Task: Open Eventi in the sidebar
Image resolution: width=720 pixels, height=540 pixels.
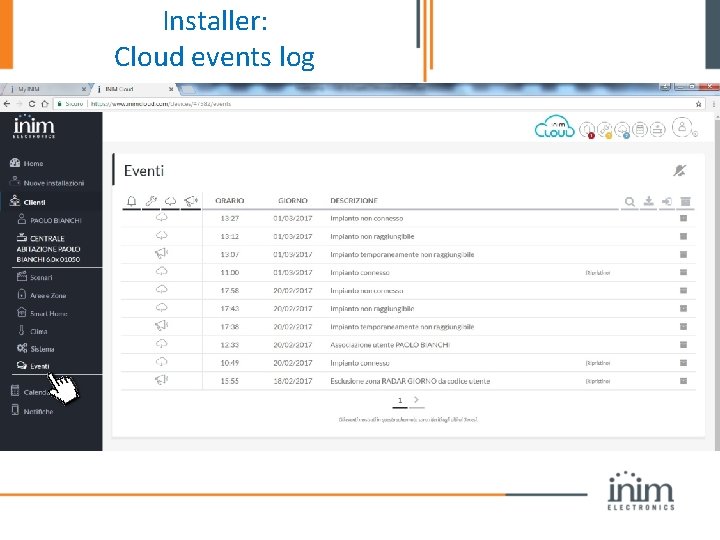Action: coord(33,366)
